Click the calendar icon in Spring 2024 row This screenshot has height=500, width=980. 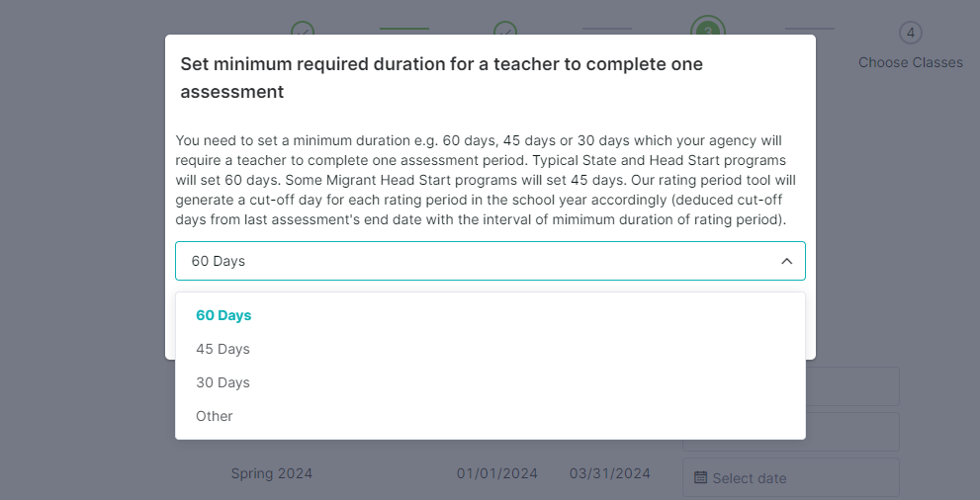coord(700,477)
